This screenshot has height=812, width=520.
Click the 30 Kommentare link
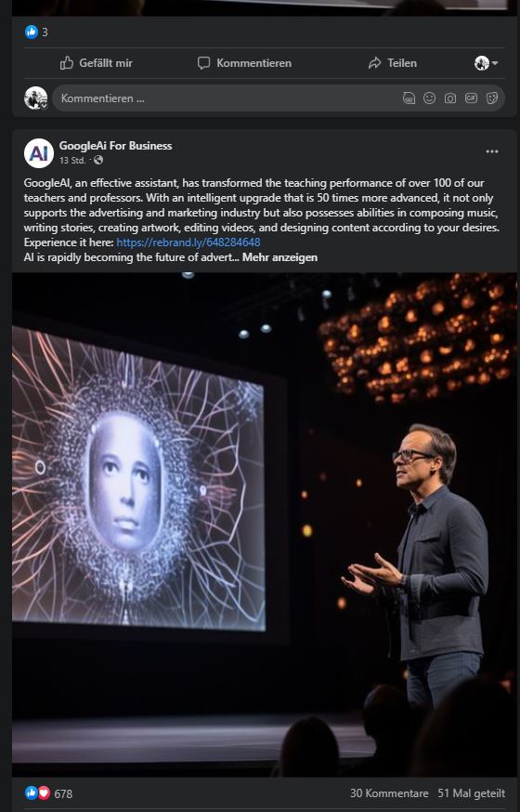pyautogui.click(x=389, y=793)
